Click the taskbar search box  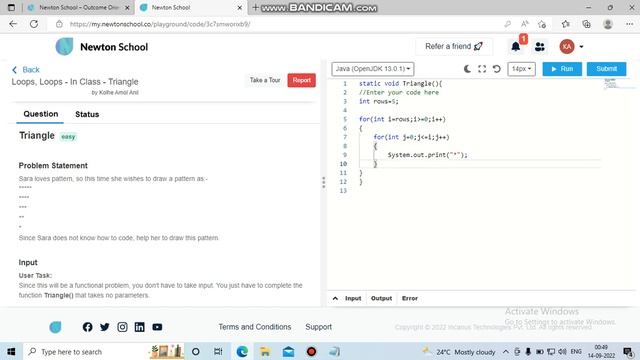[104, 351]
